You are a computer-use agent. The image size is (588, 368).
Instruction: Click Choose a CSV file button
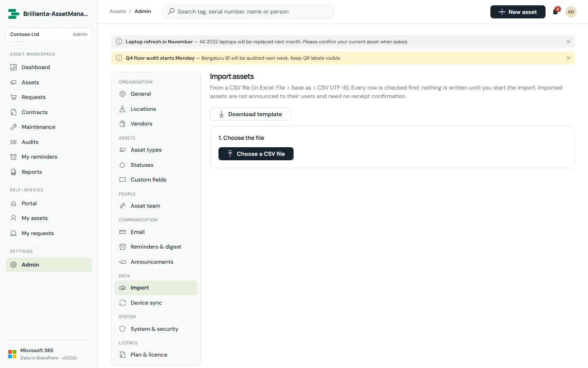tap(256, 154)
